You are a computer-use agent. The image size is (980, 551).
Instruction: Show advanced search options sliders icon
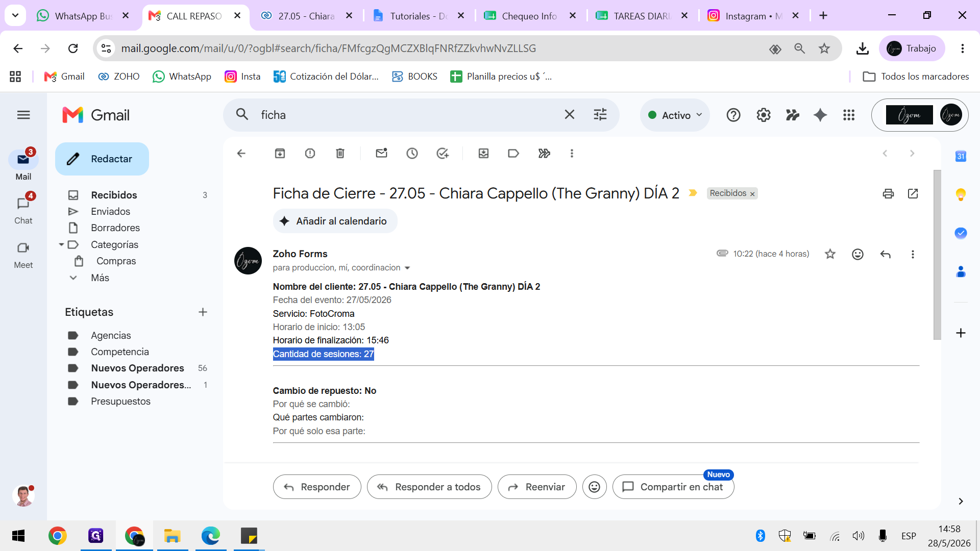(600, 115)
